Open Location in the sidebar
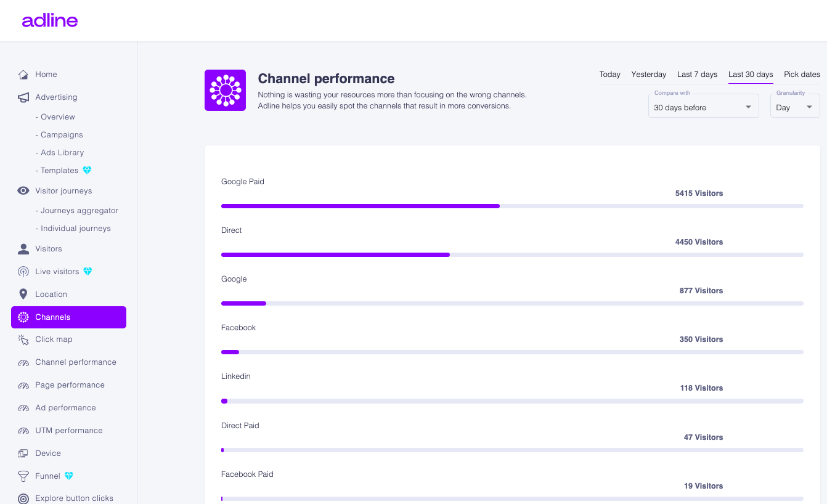This screenshot has width=827, height=504. 51,295
